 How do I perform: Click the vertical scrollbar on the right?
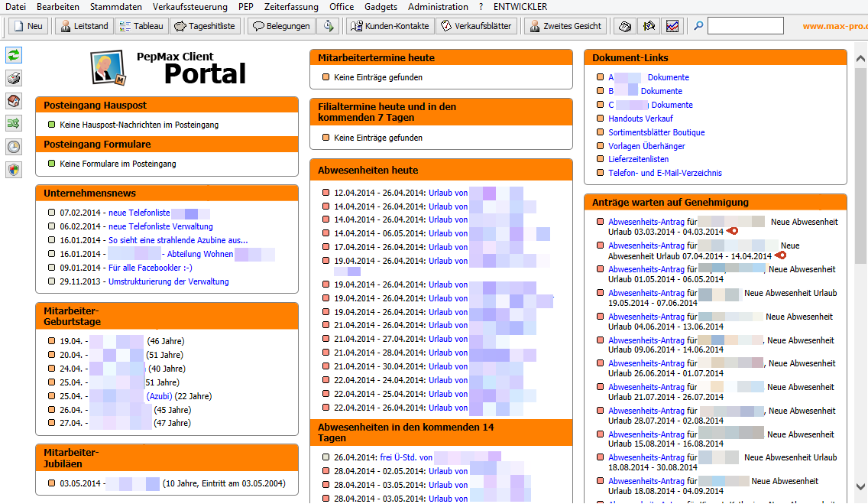click(860, 229)
